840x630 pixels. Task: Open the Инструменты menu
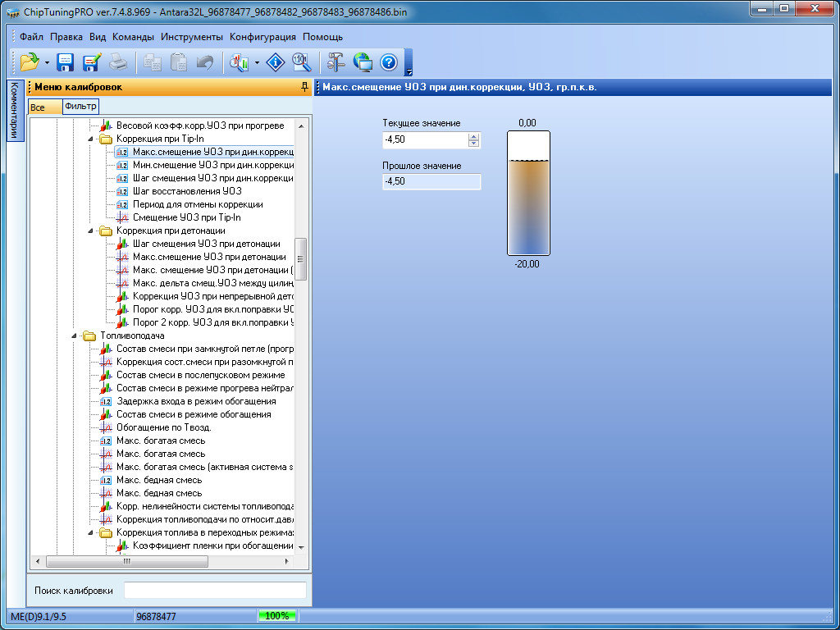[191, 37]
